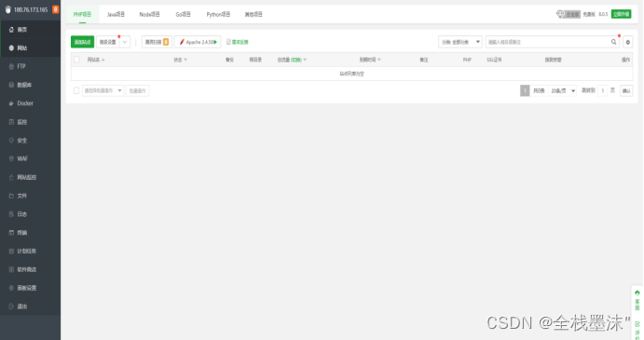Open 客服 customer service side widget
The height and width of the screenshot is (340, 644).
pyautogui.click(x=637, y=301)
